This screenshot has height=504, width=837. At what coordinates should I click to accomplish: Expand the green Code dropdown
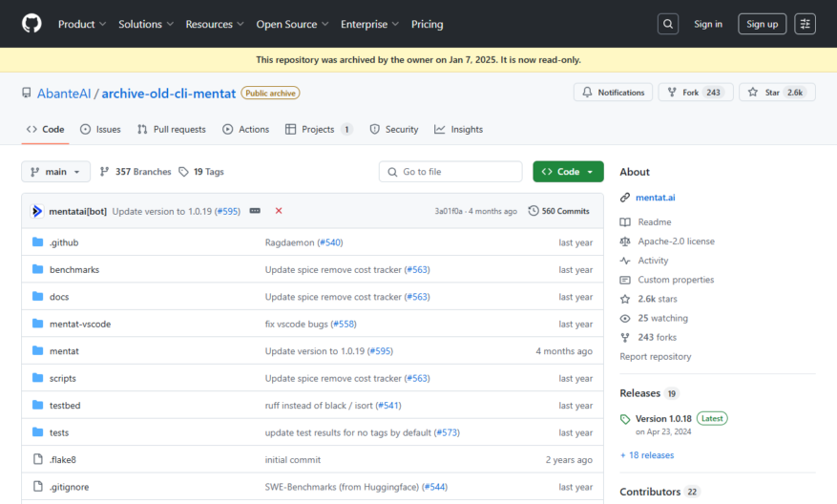tap(568, 172)
